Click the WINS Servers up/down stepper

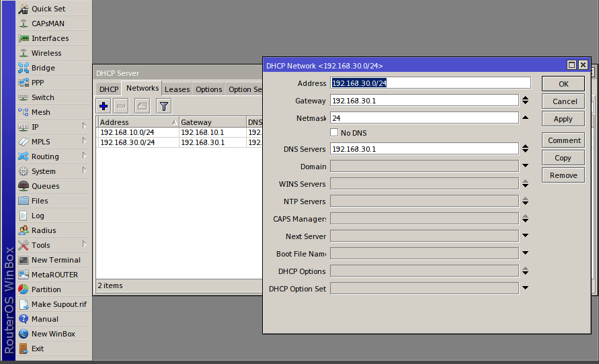[x=525, y=183]
